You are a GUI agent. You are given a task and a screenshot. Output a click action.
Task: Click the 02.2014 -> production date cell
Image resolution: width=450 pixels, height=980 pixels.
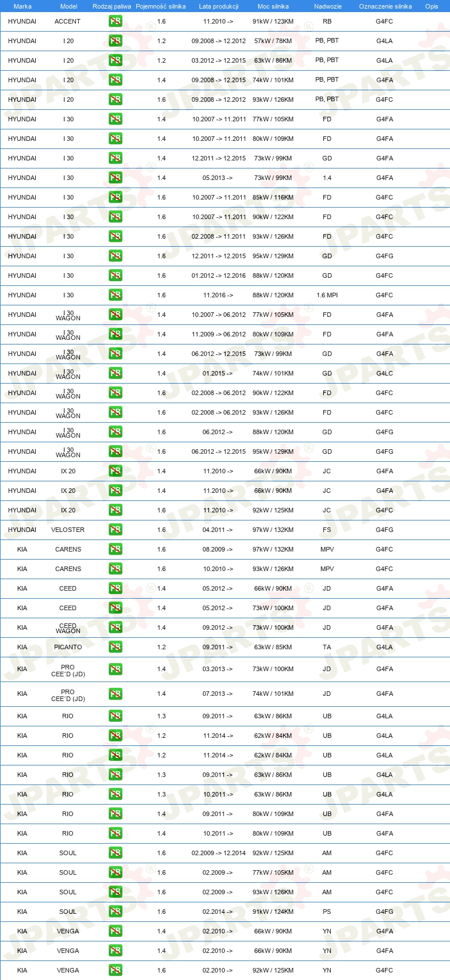click(x=218, y=912)
